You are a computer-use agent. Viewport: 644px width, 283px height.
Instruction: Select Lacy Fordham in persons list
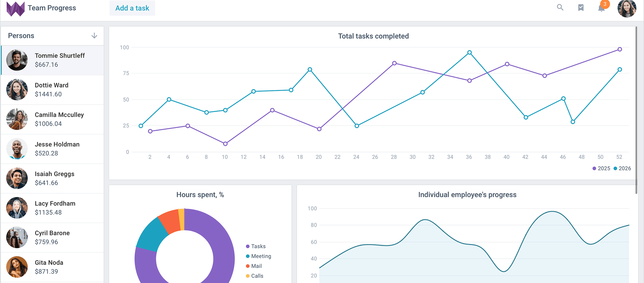[x=53, y=208]
